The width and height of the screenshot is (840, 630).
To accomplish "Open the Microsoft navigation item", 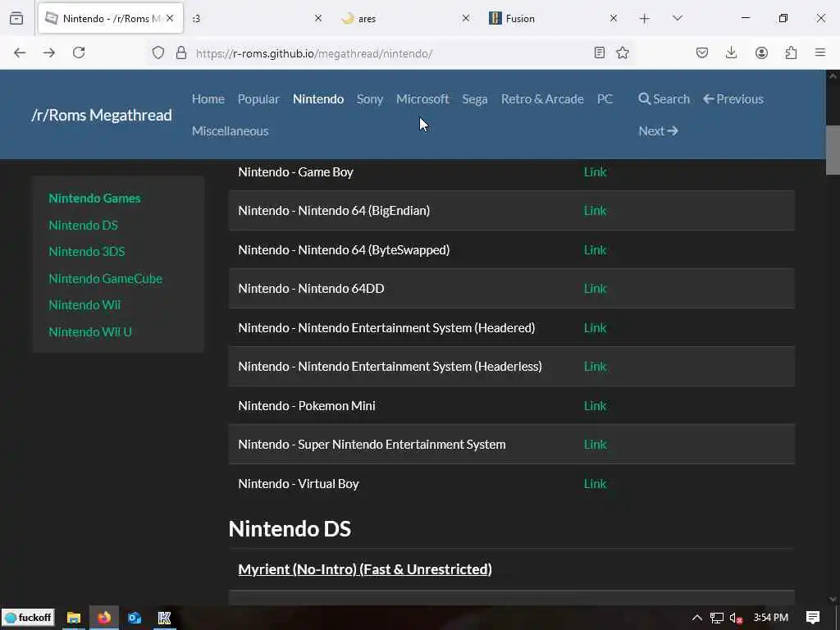I will coord(422,99).
